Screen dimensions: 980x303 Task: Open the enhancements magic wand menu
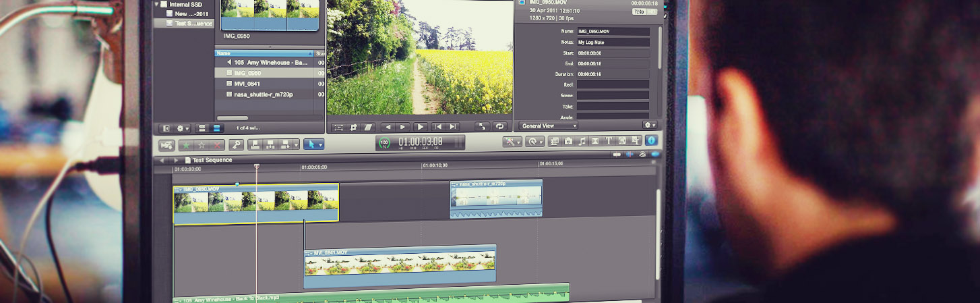512,141
